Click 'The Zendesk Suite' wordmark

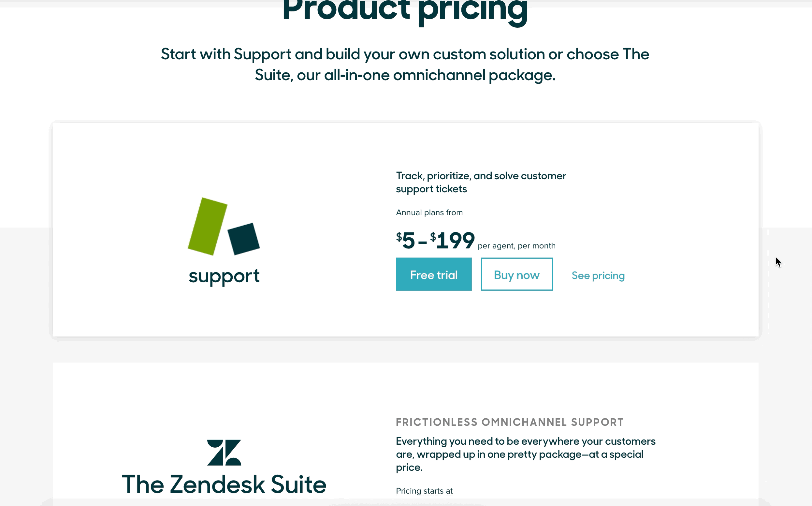[x=224, y=484]
